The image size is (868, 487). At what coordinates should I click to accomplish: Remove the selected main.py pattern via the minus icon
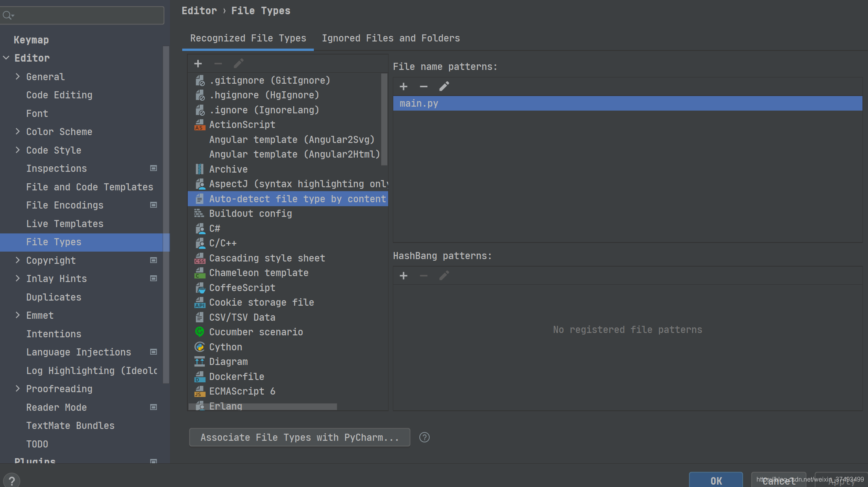pyautogui.click(x=423, y=86)
